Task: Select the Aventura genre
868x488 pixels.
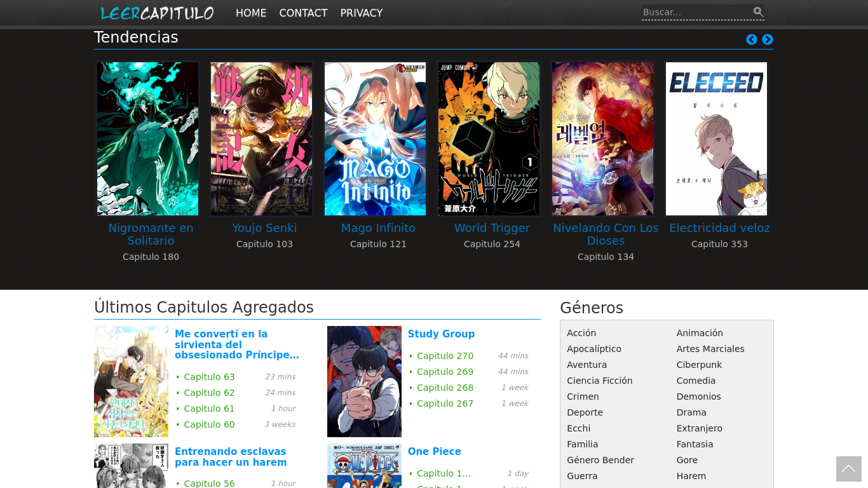Action: pos(587,365)
